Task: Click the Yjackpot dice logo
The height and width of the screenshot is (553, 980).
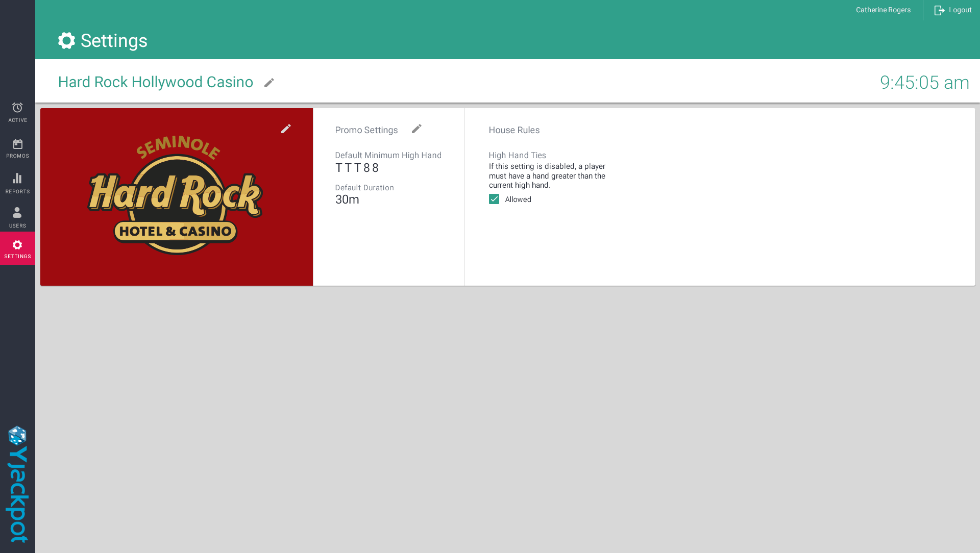Action: pyautogui.click(x=17, y=436)
